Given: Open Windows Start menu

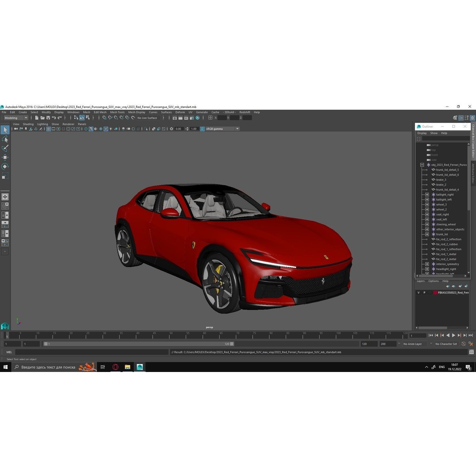Looking at the screenshot, I should click(5, 367).
